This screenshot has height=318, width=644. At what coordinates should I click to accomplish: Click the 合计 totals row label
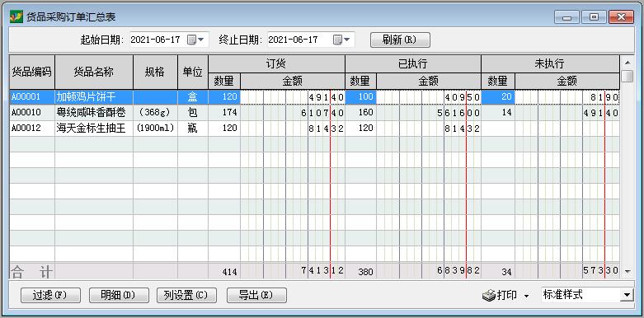pyautogui.click(x=32, y=272)
